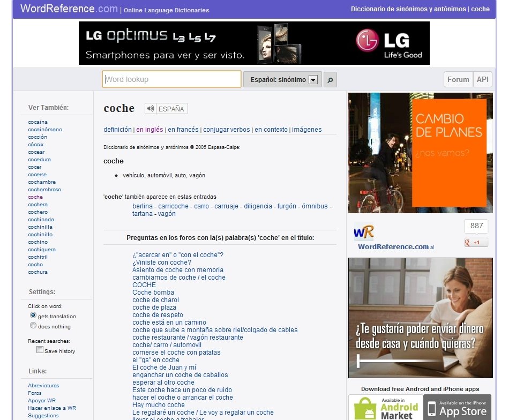Open forum thread 'coche de respeto'
The width and height of the screenshot is (516, 420).
[x=158, y=315]
